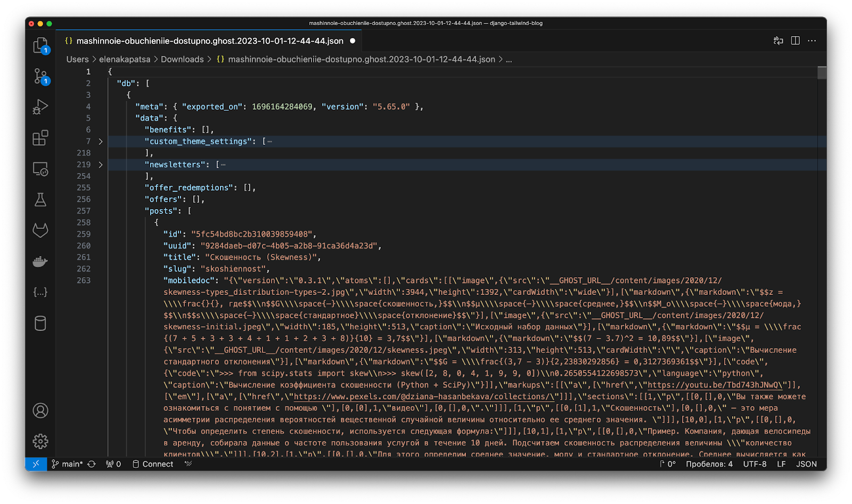Click Synchronize Changes icon in status bar
Image resolution: width=852 pixels, height=504 pixels.
tap(92, 464)
